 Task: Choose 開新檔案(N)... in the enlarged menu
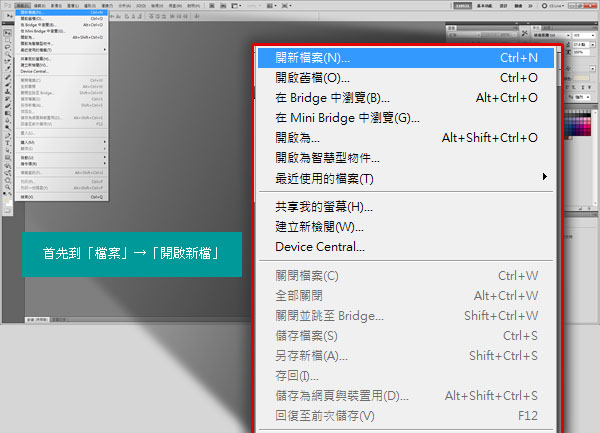click(x=406, y=58)
